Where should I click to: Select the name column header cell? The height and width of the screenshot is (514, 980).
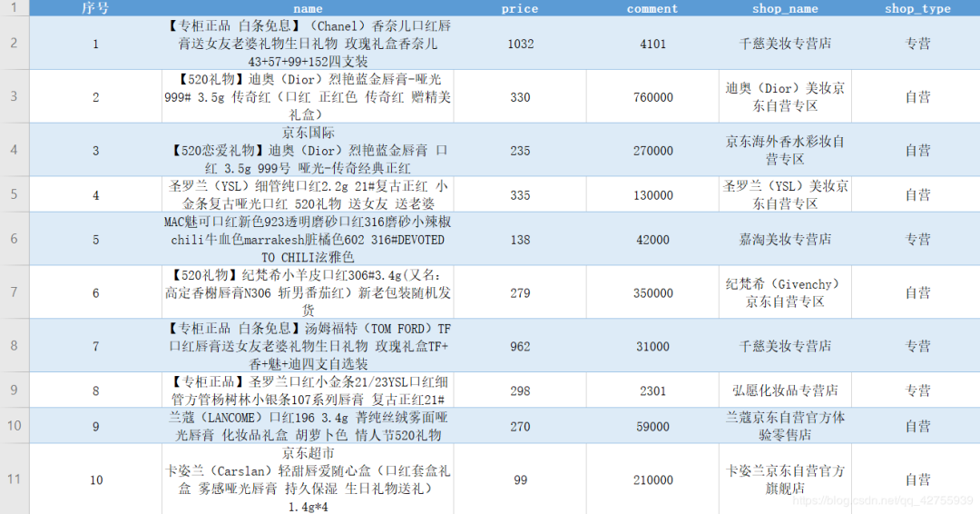pos(309,8)
